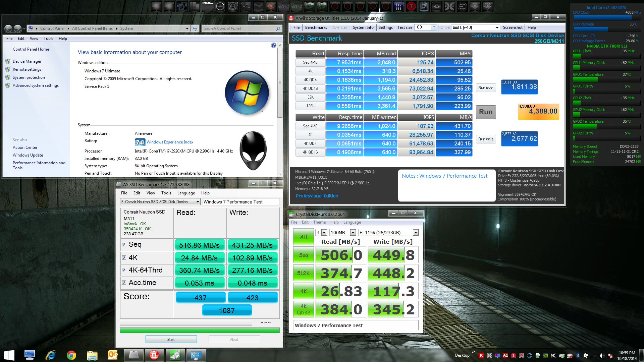Open the Device Manager link
The height and width of the screenshot is (362, 644).
pyautogui.click(x=27, y=61)
